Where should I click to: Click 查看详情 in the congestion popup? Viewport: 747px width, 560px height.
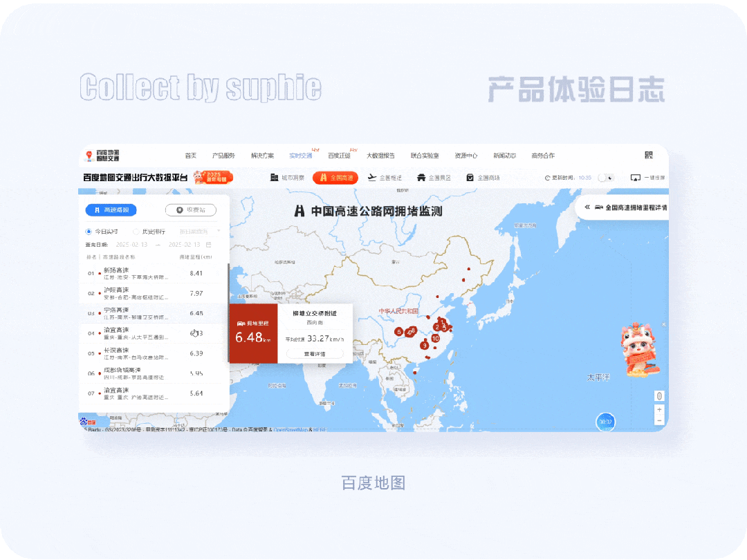point(316,353)
